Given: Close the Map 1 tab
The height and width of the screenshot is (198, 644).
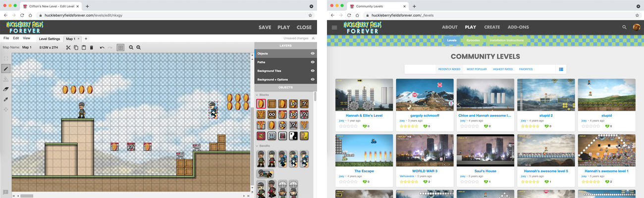Looking at the screenshot, I should point(78,39).
